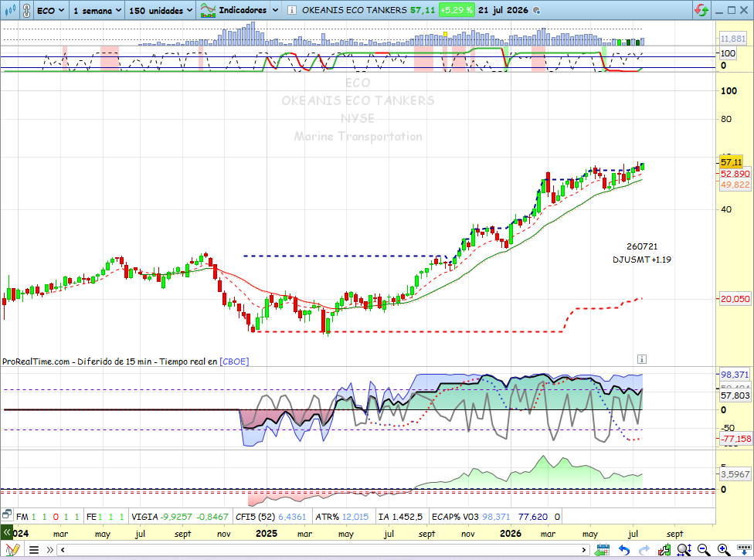Click the small info icon below the price chart
The image size is (754, 560).
point(641,359)
